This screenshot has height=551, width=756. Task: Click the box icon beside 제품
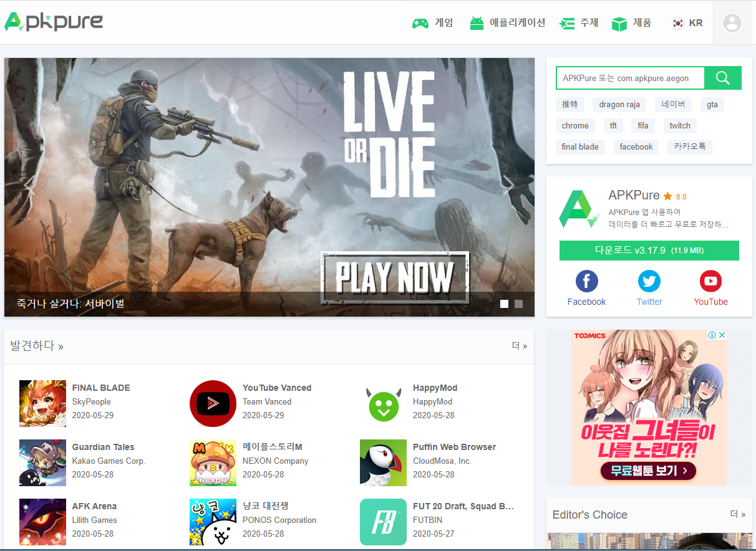[619, 24]
